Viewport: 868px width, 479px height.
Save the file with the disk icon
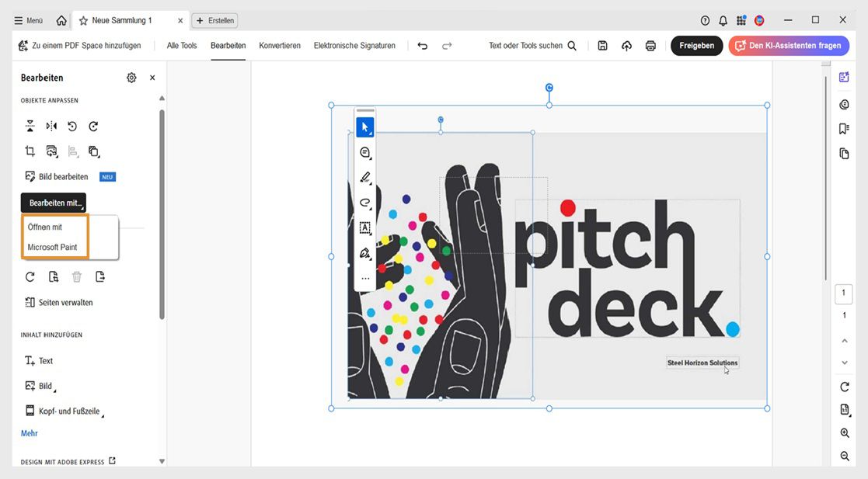coord(602,46)
